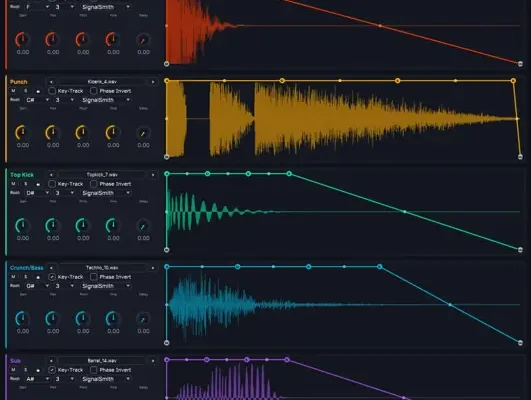
Task: Click the Pan knob in Punch layer
Action: [52, 132]
